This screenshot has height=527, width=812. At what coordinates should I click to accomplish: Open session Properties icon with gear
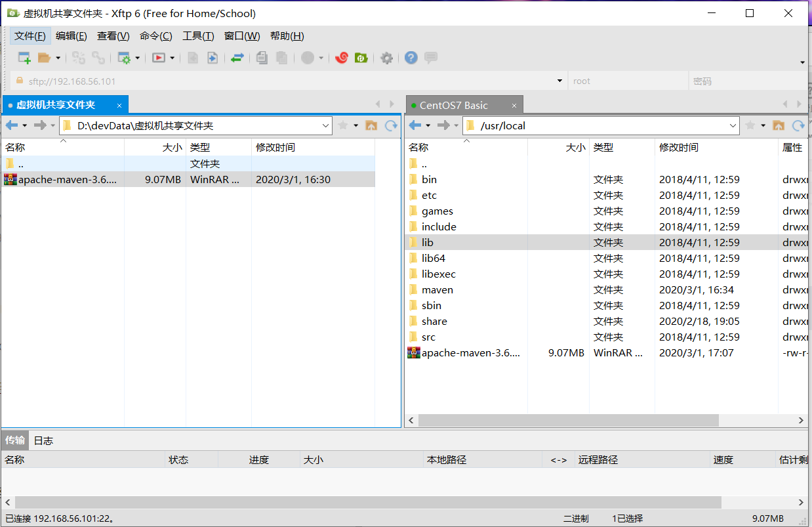tap(124, 58)
